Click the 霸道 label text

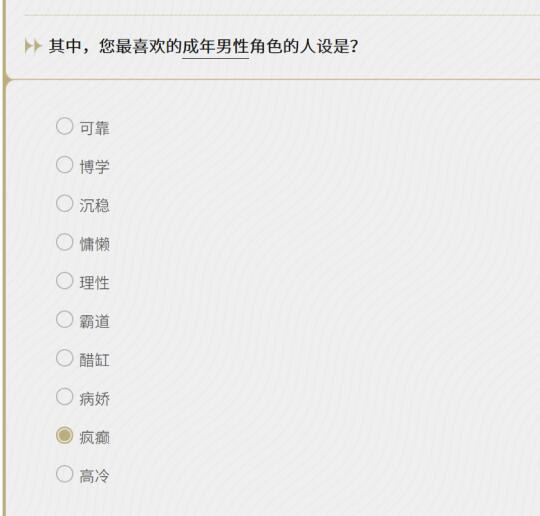(95, 322)
